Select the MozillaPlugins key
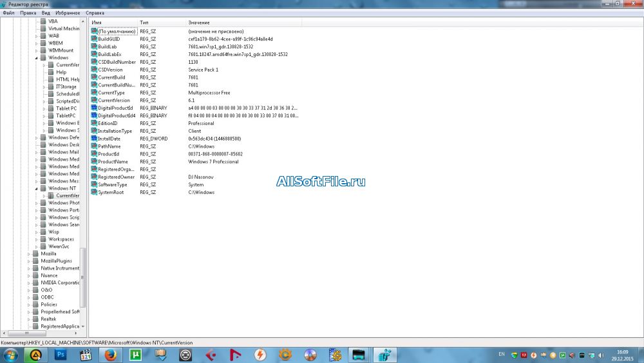This screenshot has width=644, height=363. (56, 261)
